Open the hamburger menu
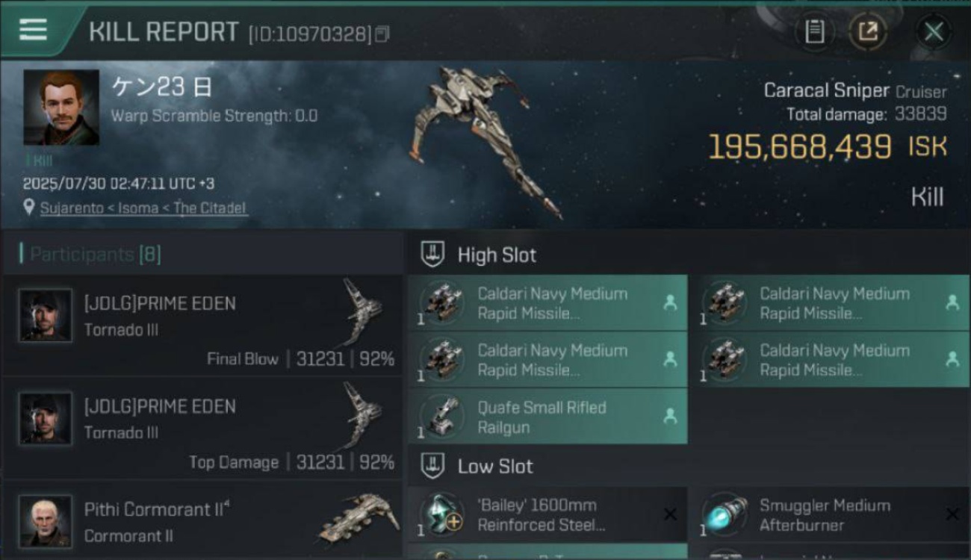Screen dimensions: 971x560 coord(33,31)
